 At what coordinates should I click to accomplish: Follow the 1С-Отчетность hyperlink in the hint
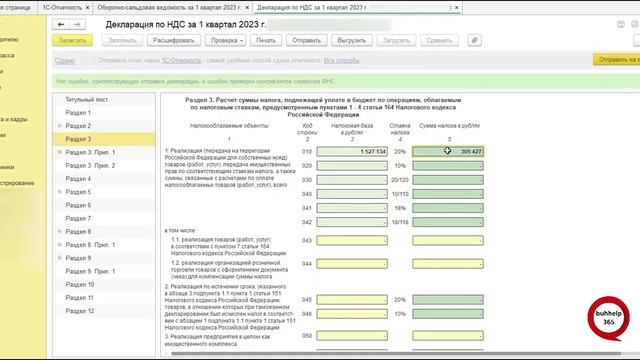[182, 60]
